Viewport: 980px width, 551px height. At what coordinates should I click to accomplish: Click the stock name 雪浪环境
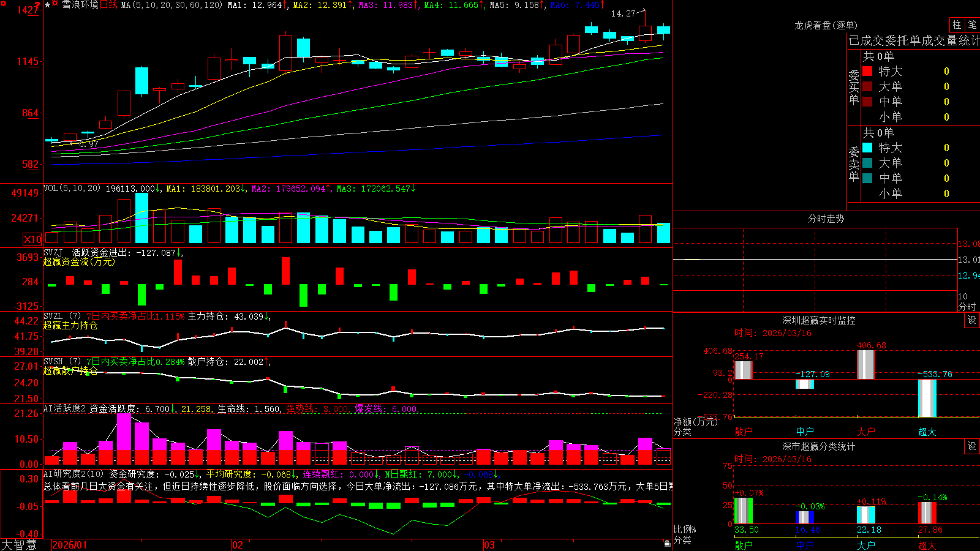(x=80, y=5)
